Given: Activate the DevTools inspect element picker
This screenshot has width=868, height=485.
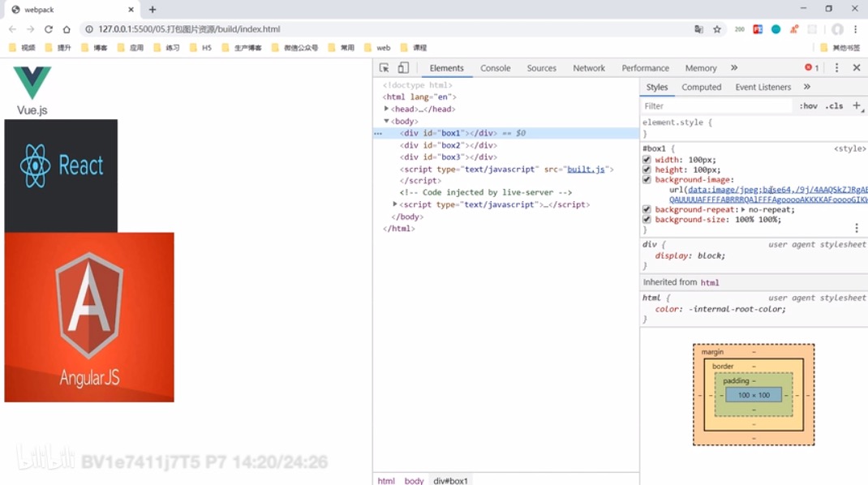Looking at the screenshot, I should (385, 67).
